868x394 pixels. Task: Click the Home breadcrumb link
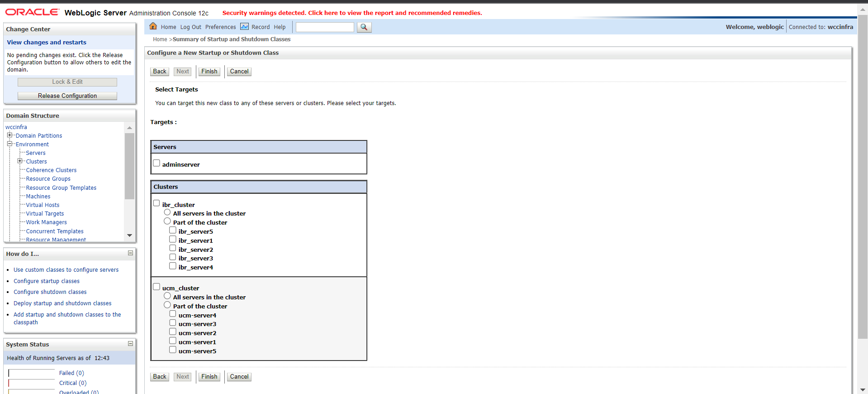(160, 39)
